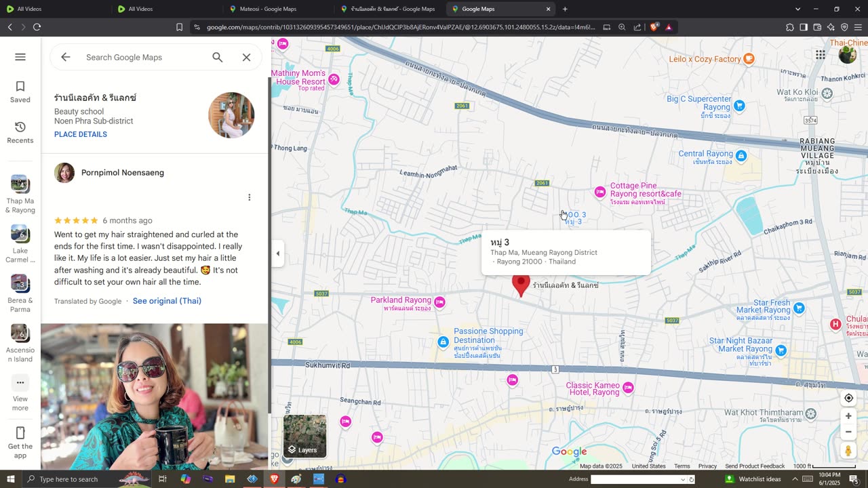868x488 pixels.
Task: Open the Terms link on the map footer
Action: coord(682,466)
